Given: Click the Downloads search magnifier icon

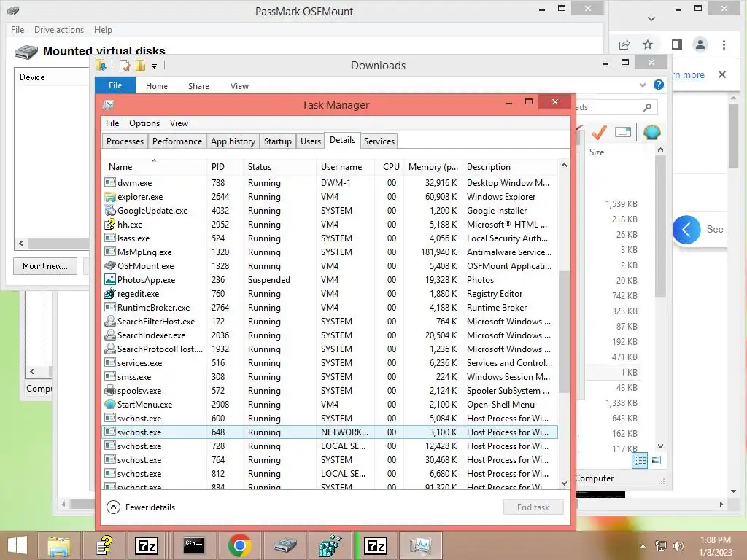Looking at the screenshot, I should (x=647, y=107).
